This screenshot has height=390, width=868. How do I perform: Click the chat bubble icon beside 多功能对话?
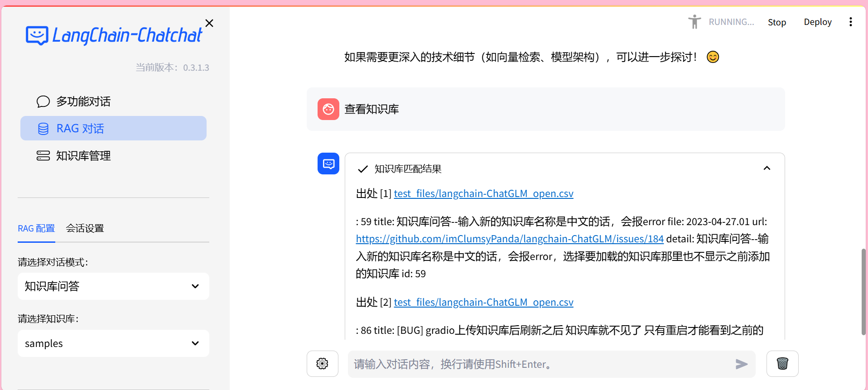(x=43, y=101)
